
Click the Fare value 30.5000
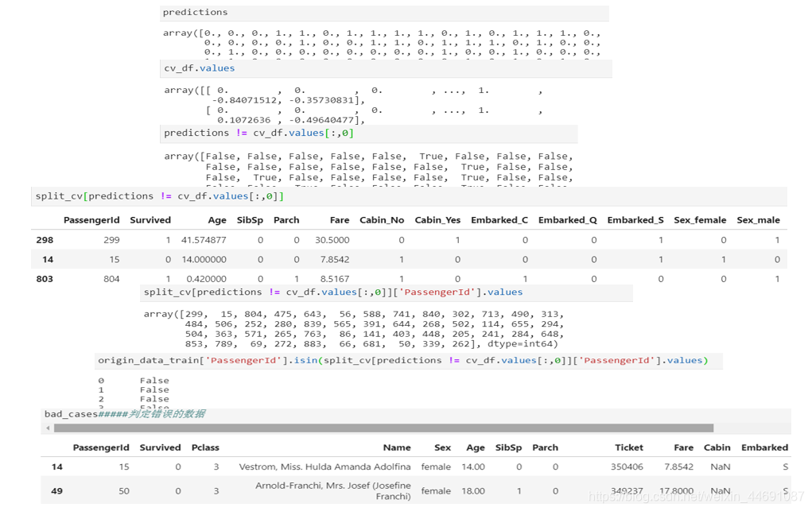[x=332, y=240]
